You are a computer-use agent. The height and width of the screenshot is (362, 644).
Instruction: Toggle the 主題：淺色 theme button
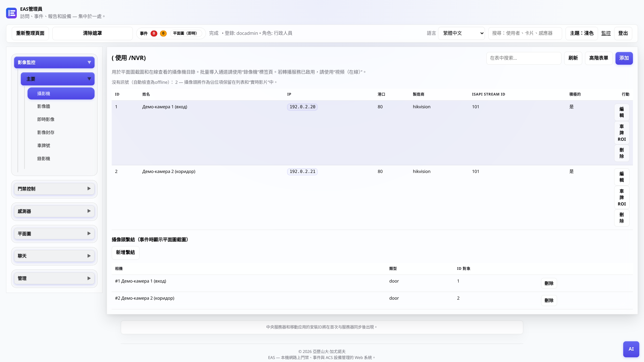(x=581, y=33)
